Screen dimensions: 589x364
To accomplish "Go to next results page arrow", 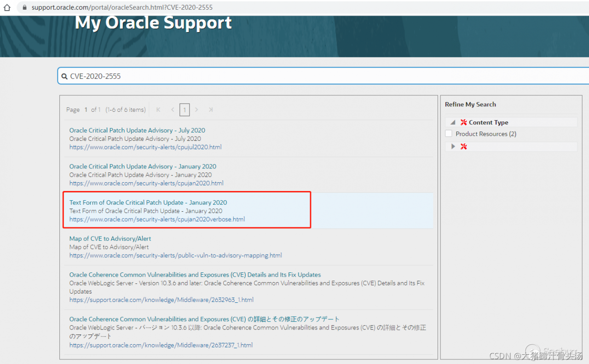I will (x=196, y=110).
